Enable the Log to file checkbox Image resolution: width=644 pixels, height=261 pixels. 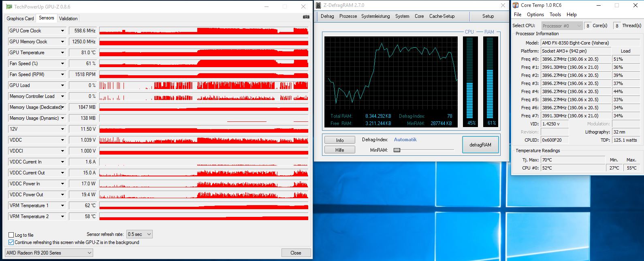click(11, 235)
